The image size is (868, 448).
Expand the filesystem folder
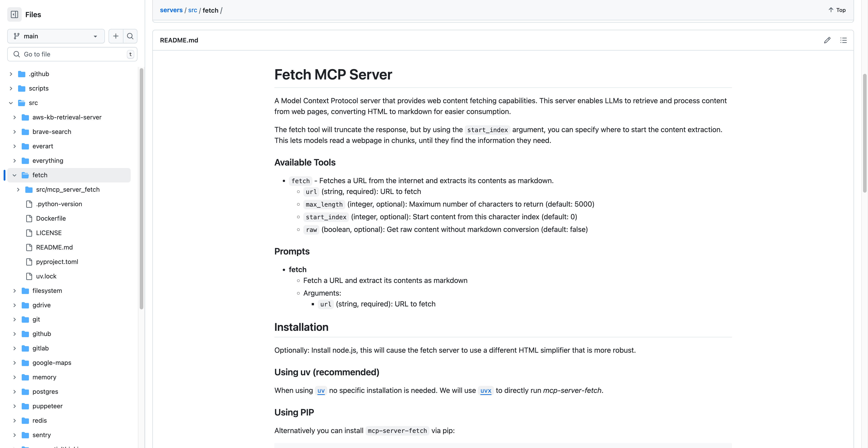[x=14, y=290]
